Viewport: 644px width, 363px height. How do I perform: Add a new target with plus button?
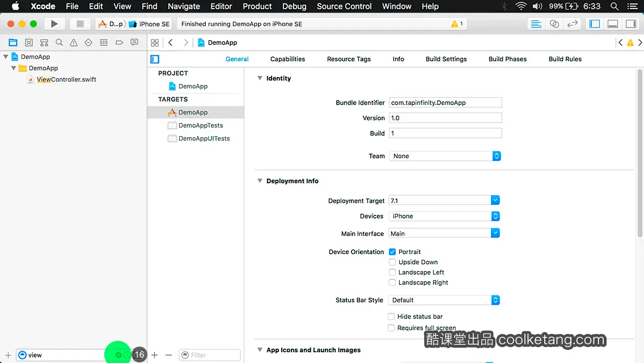[154, 355]
